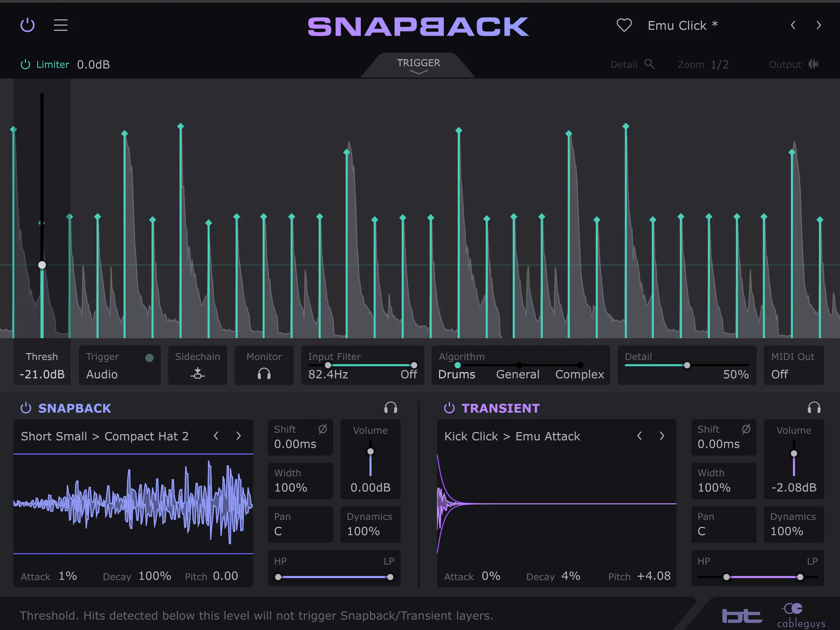Select the Drums algorithm
840x630 pixels.
457,374
